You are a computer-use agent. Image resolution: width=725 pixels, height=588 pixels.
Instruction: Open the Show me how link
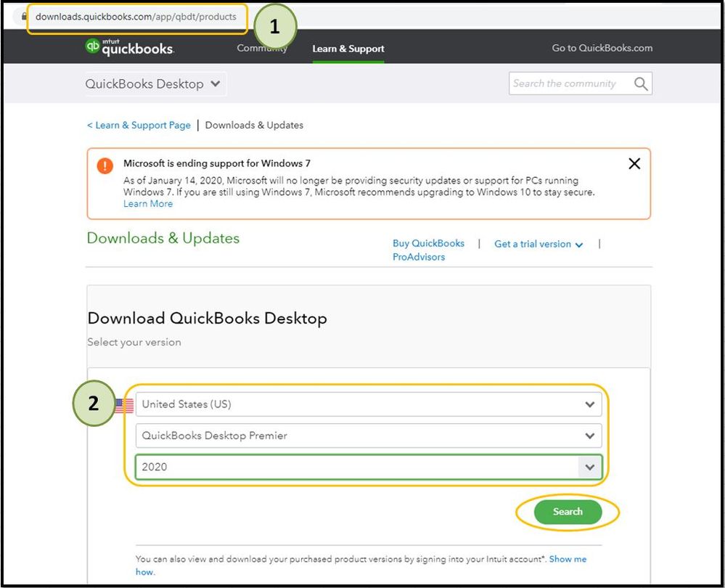point(568,559)
